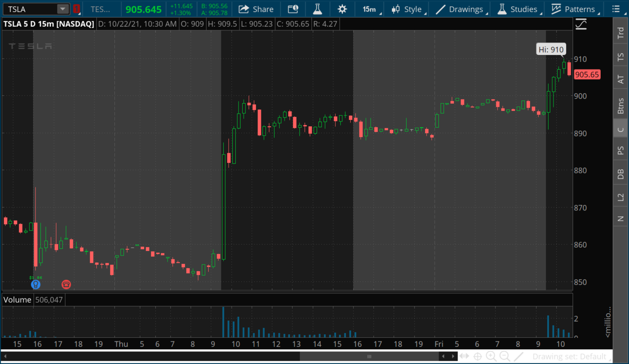Viewport: 629px width, 364px height.
Task: Click the far-left scrollbar arrow
Action: pos(6,357)
